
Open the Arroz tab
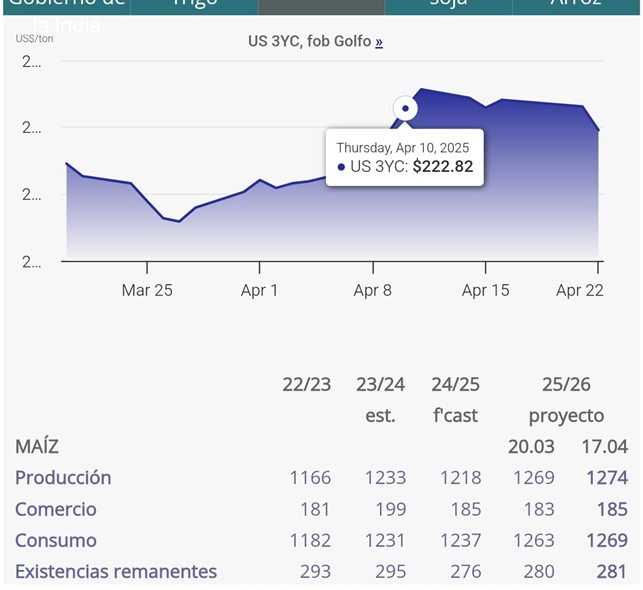pos(576,6)
